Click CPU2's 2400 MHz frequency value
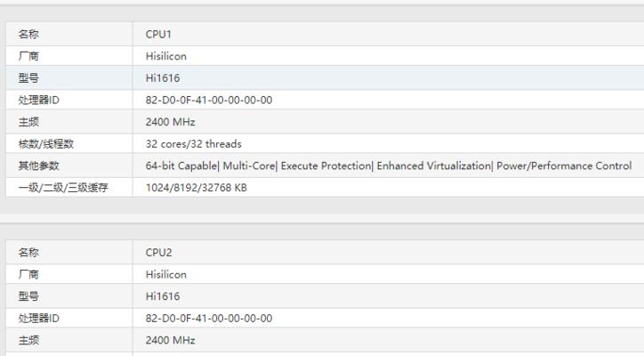Image resolution: width=644 pixels, height=356 pixels. 170,340
